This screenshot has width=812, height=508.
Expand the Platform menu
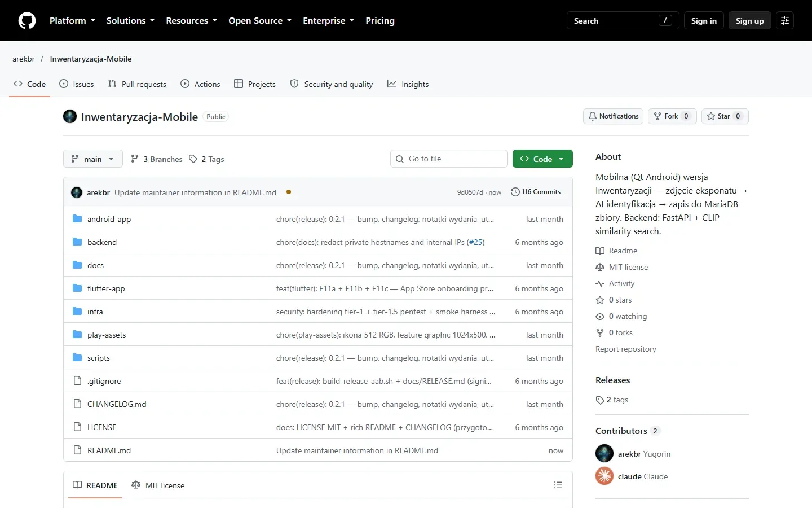coord(72,20)
